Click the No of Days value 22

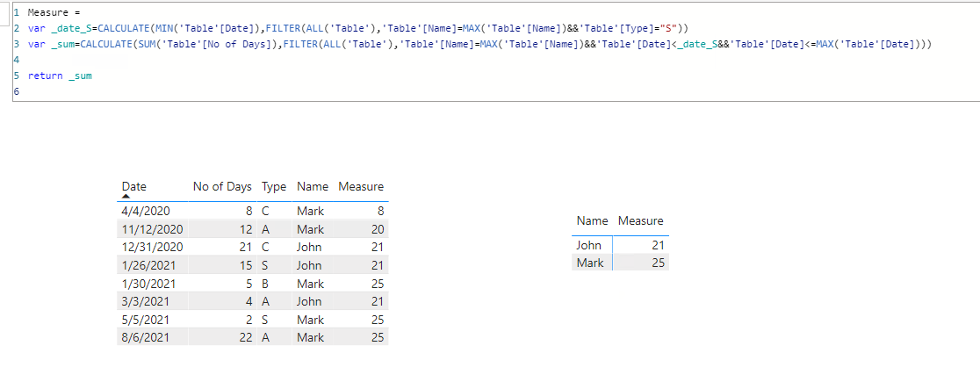point(246,337)
